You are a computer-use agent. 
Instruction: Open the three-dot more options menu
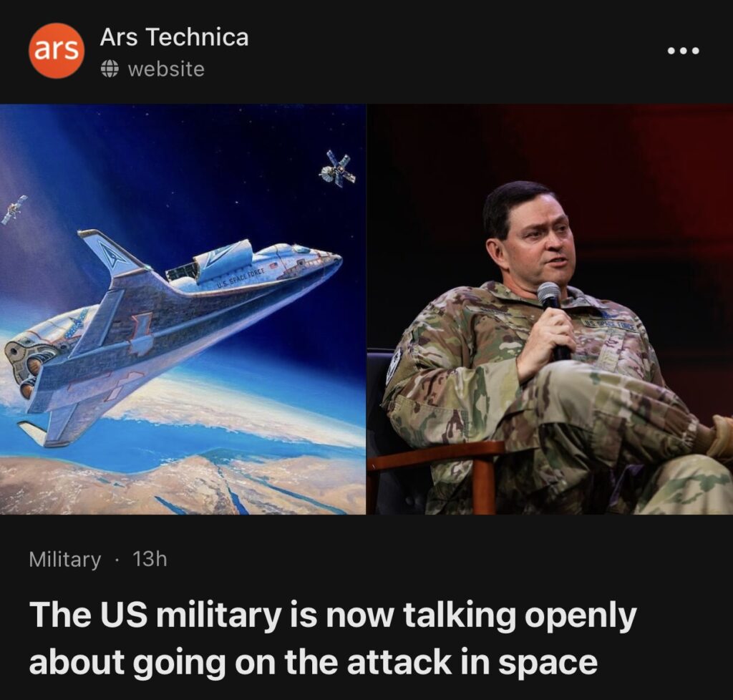pyautogui.click(x=683, y=51)
